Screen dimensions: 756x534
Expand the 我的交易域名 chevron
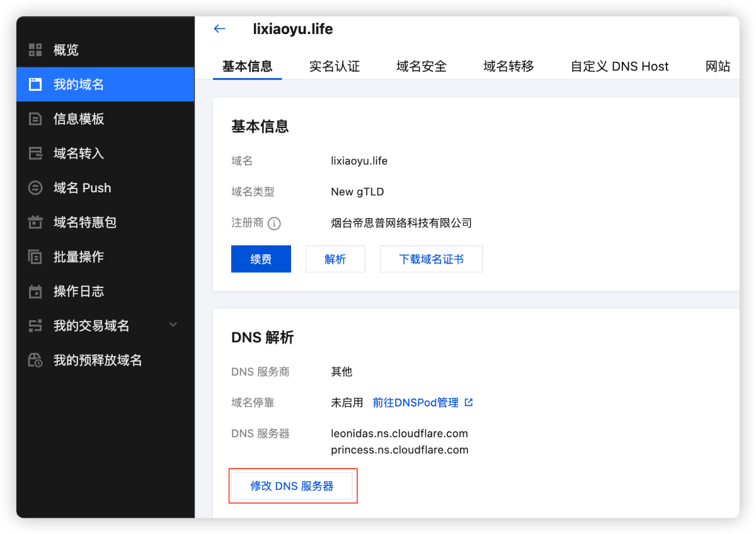[x=174, y=325]
